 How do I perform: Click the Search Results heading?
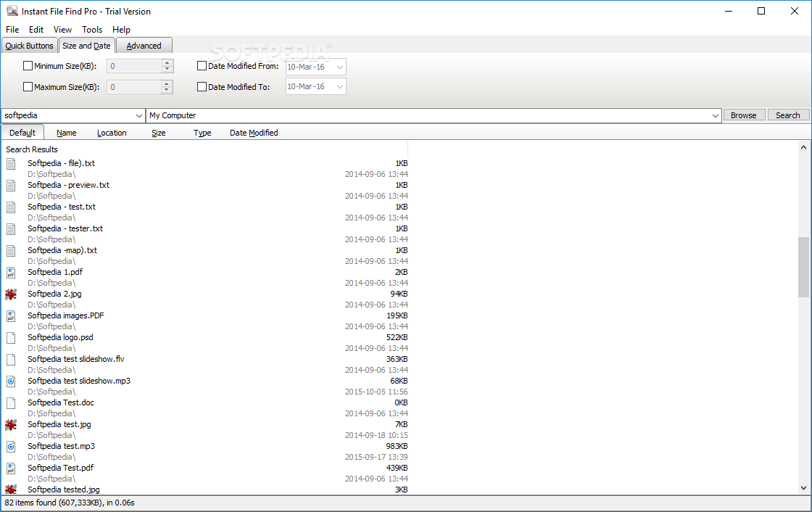point(32,149)
